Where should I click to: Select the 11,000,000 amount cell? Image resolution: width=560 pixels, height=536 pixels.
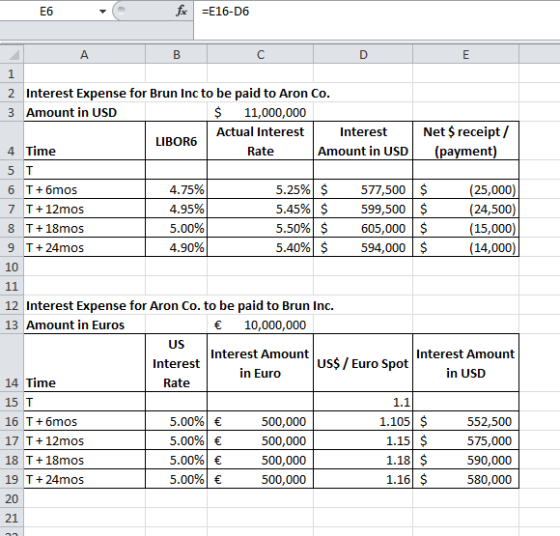260,112
